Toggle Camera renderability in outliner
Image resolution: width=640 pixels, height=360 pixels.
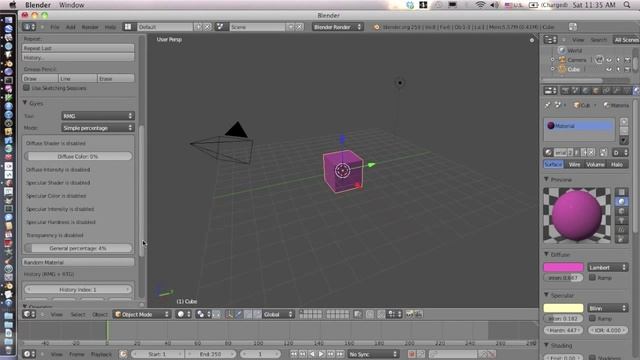coord(627,60)
